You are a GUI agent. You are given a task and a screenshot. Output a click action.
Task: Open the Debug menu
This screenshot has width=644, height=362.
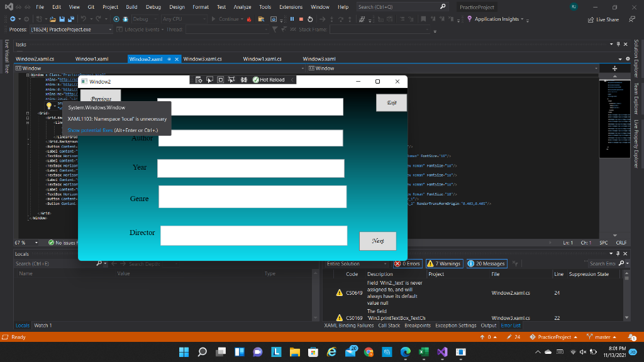pyautogui.click(x=153, y=7)
